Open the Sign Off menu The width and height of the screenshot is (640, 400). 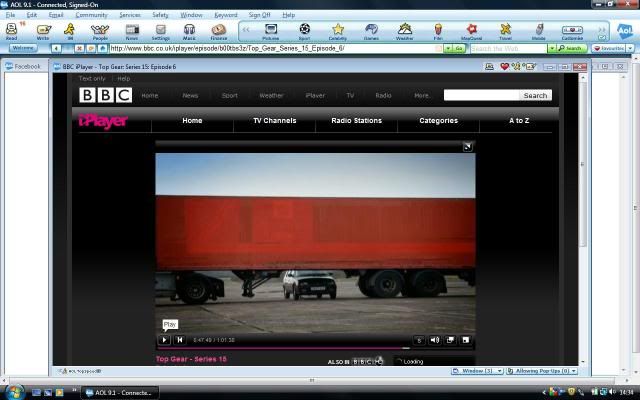tap(259, 15)
